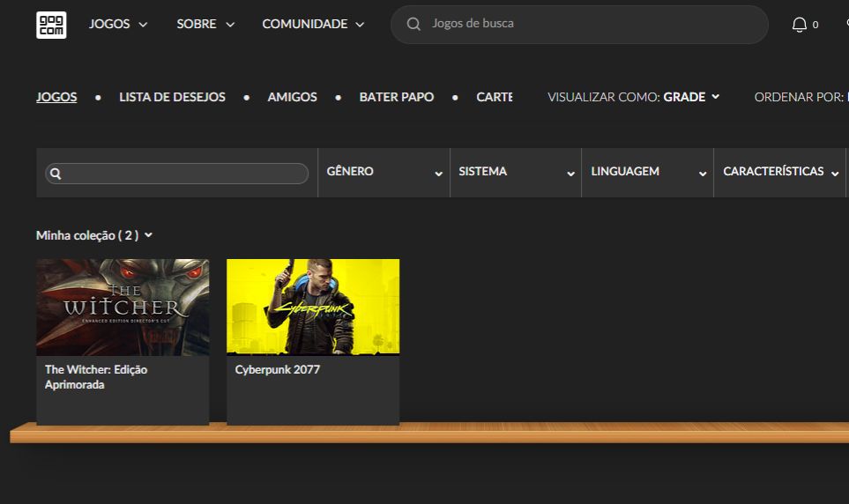Open the SOBRE top navigation menu
The width and height of the screenshot is (849, 504).
click(x=205, y=24)
